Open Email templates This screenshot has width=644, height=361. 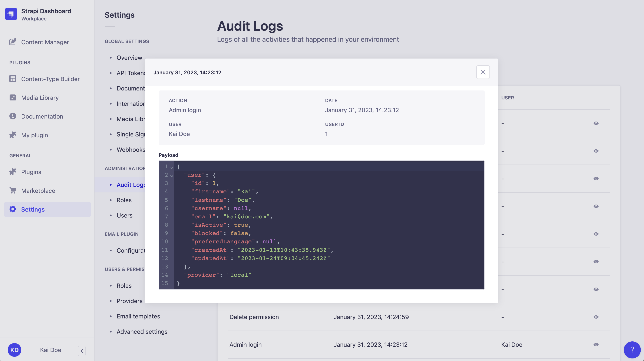138,316
